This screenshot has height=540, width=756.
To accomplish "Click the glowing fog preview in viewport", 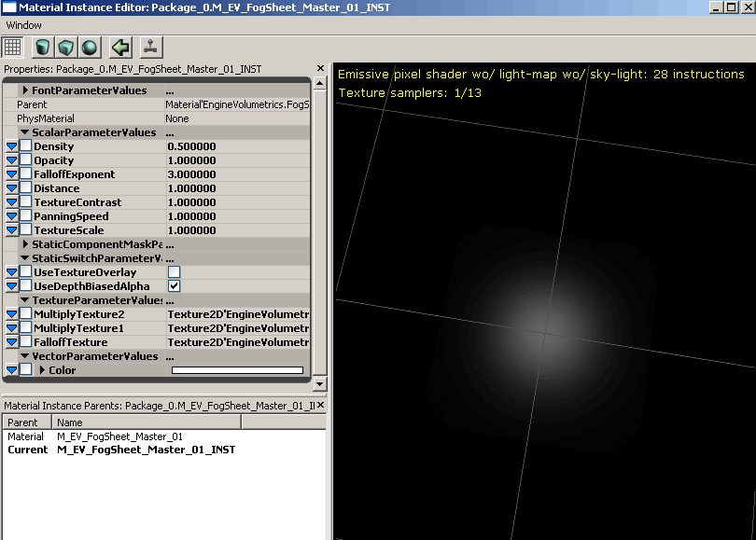I will [544, 332].
